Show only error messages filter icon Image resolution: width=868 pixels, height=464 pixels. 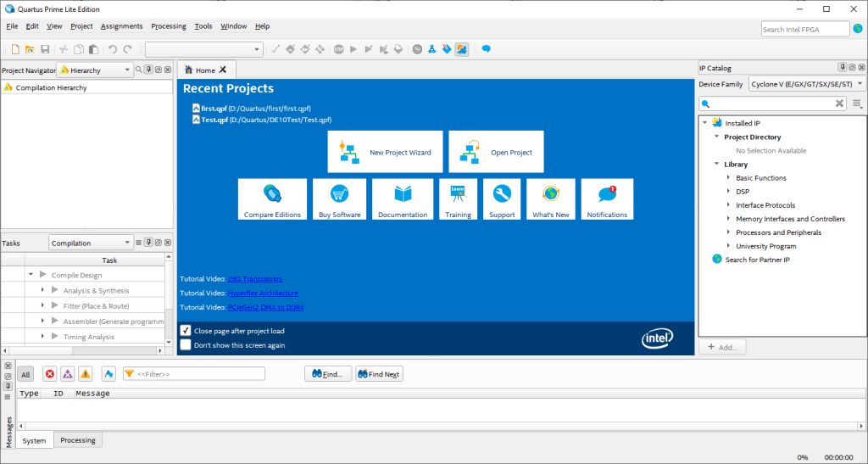point(49,374)
